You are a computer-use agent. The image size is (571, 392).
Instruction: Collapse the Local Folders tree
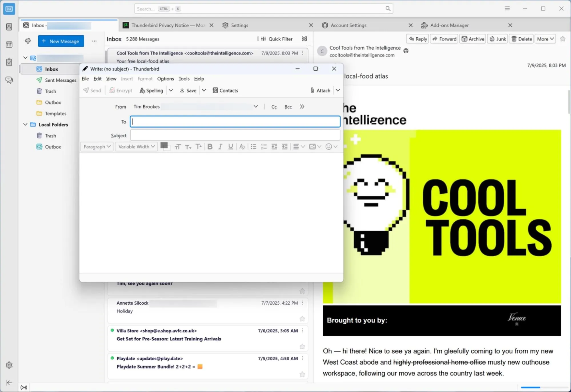[x=25, y=124]
